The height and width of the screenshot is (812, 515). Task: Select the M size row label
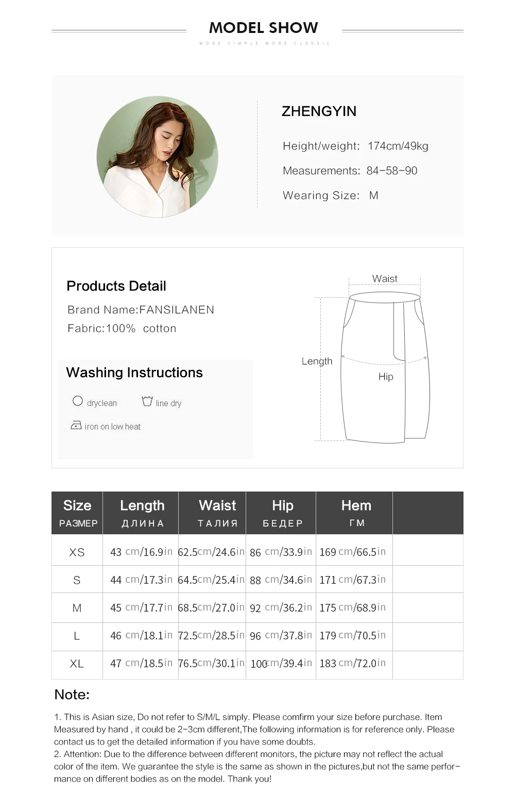point(77,608)
